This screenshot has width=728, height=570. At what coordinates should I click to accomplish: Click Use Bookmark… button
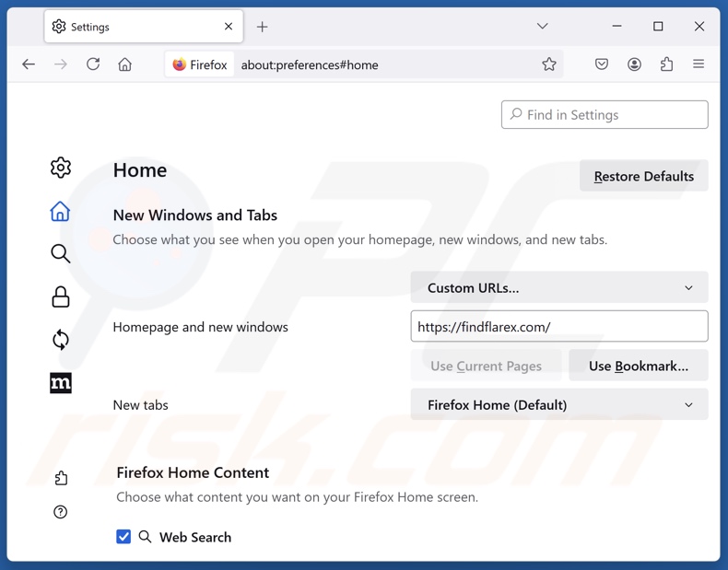tap(639, 366)
